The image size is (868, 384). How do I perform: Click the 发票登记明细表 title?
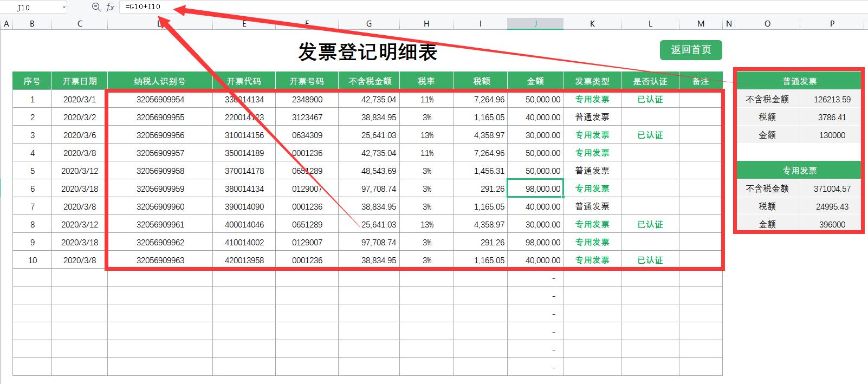pos(368,52)
